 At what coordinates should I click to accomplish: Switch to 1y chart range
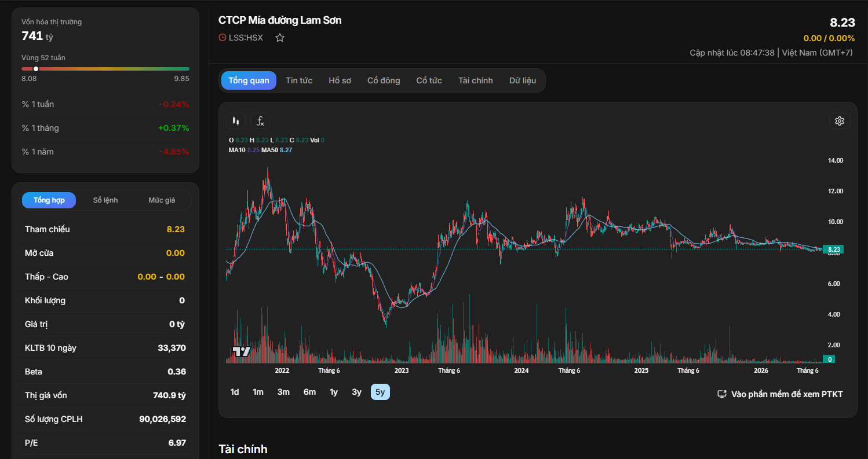pos(334,392)
